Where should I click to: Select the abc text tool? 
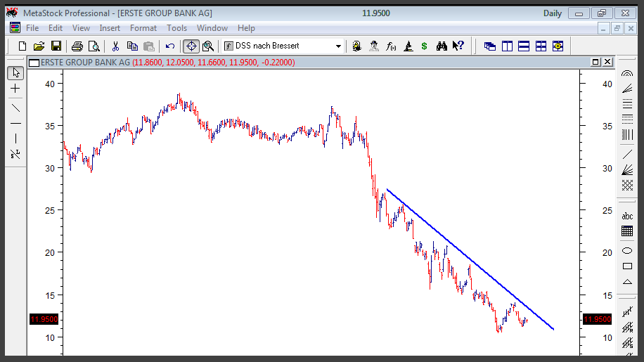click(627, 216)
